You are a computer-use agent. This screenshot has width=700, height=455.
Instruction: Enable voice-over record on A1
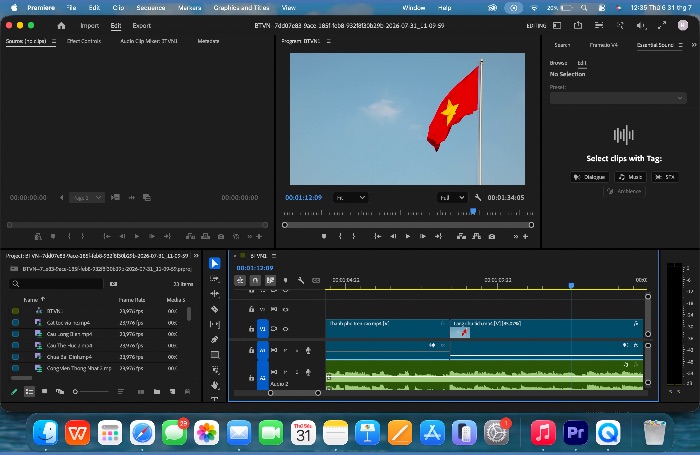pyautogui.click(x=308, y=351)
